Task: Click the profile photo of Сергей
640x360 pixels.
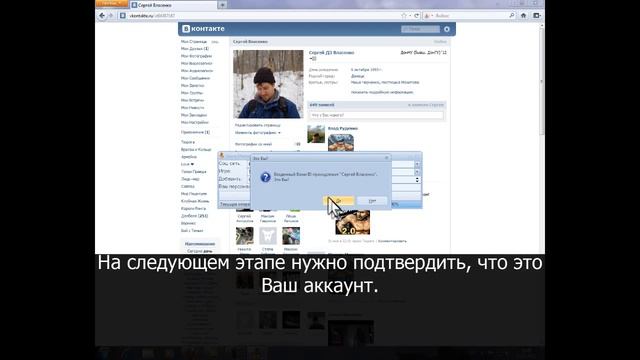Action: point(268,84)
